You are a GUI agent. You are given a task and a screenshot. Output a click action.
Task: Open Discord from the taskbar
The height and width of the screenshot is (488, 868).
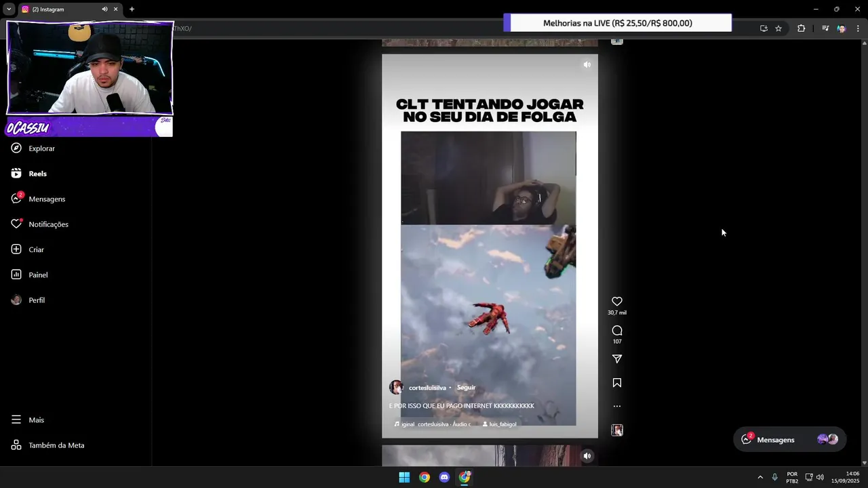(x=444, y=477)
